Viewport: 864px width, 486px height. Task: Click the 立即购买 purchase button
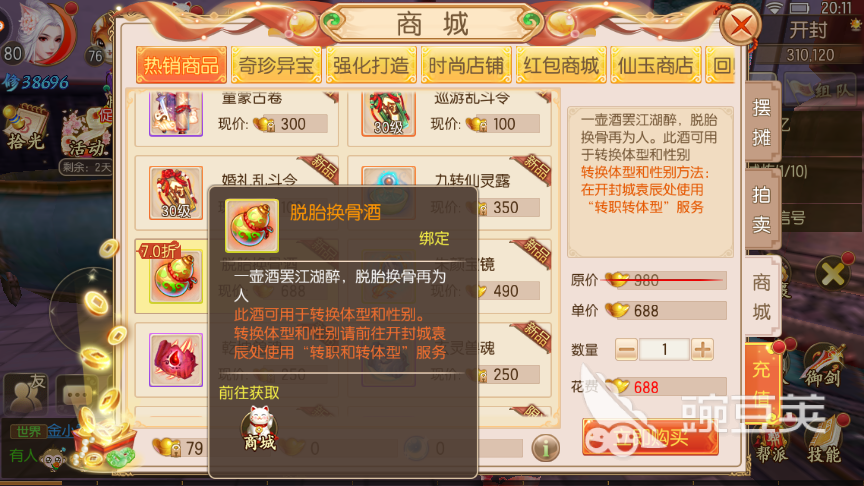tap(651, 438)
